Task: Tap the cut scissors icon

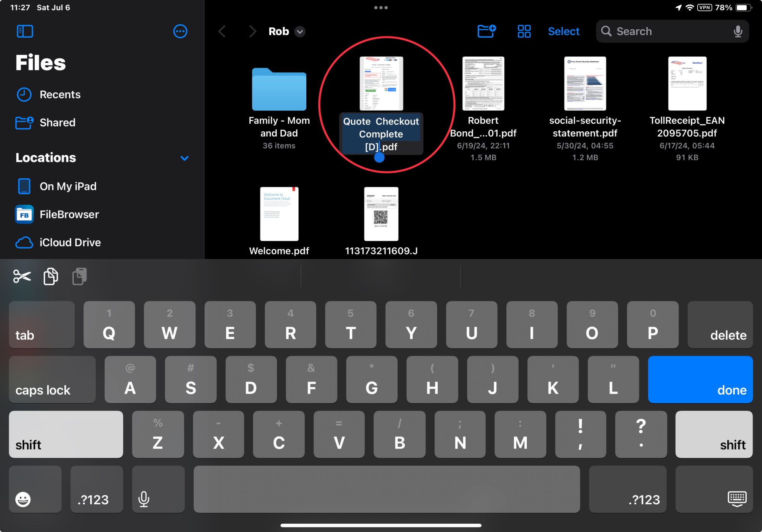Action: (x=22, y=276)
